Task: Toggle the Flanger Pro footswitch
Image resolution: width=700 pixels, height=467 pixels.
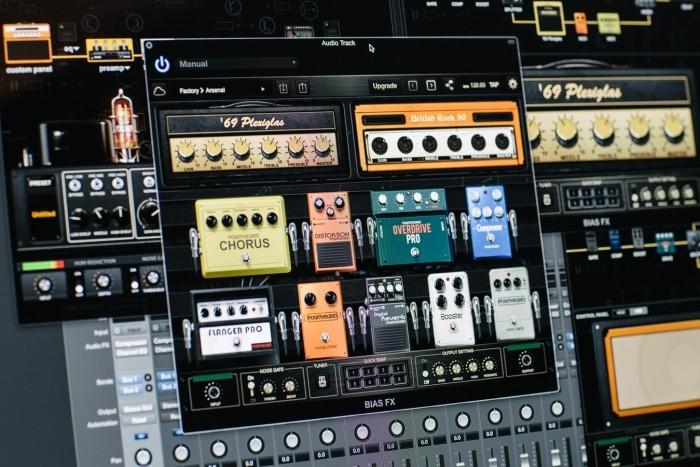Action: (x=236, y=342)
